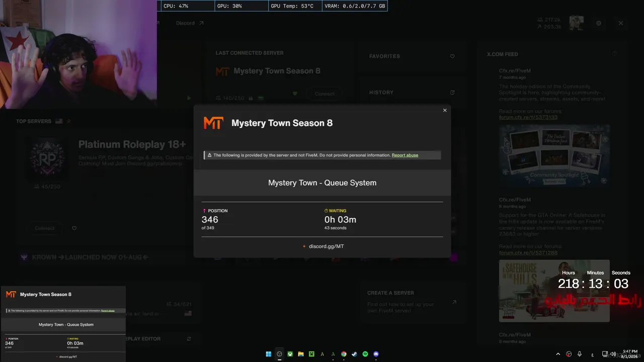Click the microphone tray icon
Screen dimensions: 644x362
pyautogui.click(x=580, y=354)
